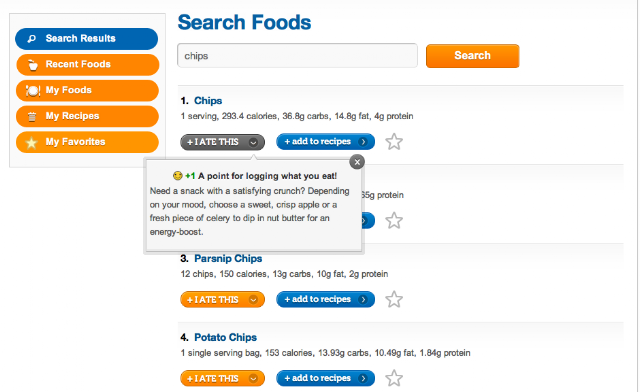Open the Search Results tab
Screen dimensions: 640x392
[x=87, y=39]
